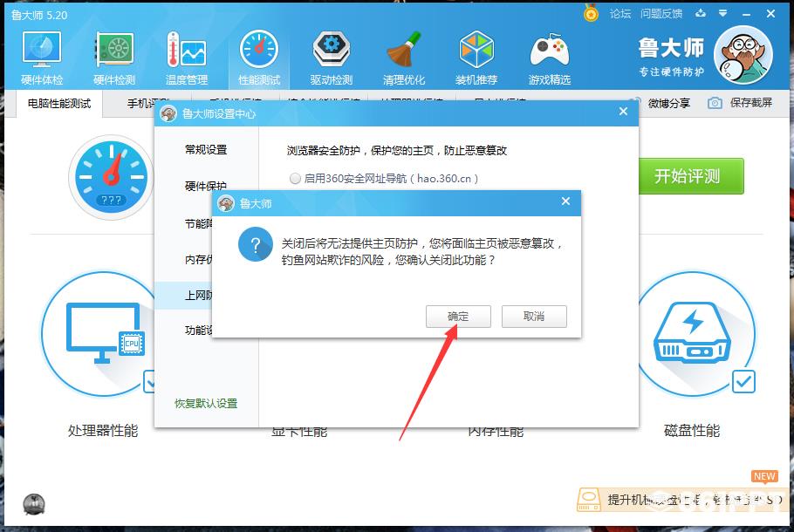Click the 磁盘性能 label
Image resolution: width=794 pixels, height=532 pixels.
coord(692,431)
